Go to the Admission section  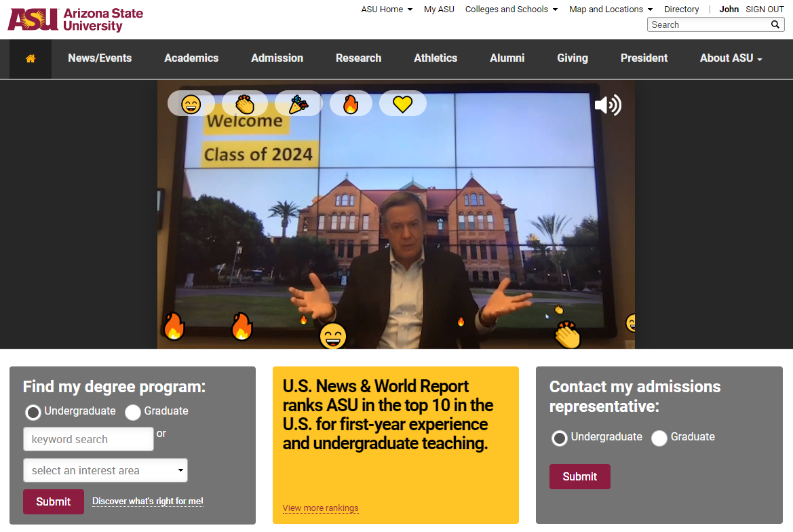[277, 58]
